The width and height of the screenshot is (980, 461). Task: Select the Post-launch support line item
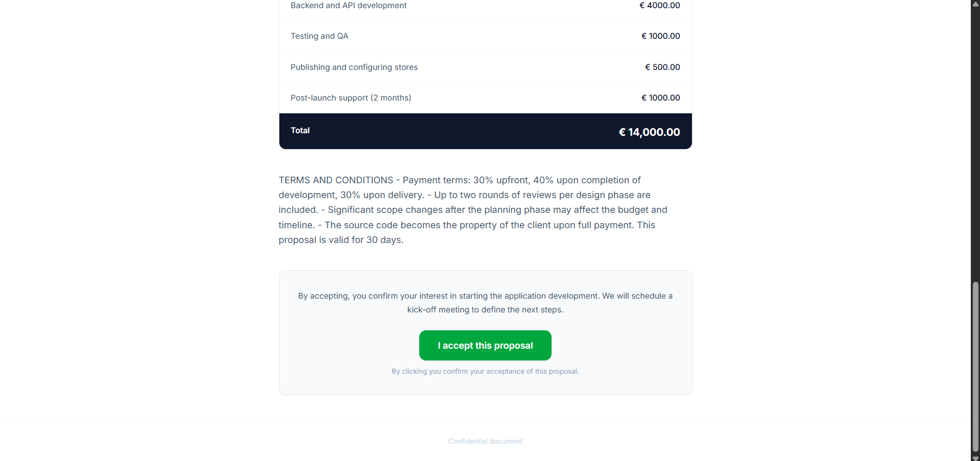[x=485, y=98]
